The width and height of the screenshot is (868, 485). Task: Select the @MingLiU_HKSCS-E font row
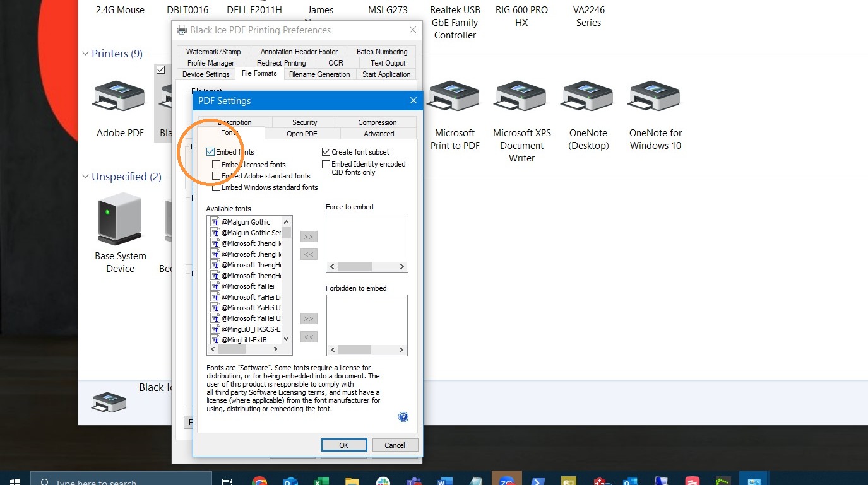click(246, 329)
